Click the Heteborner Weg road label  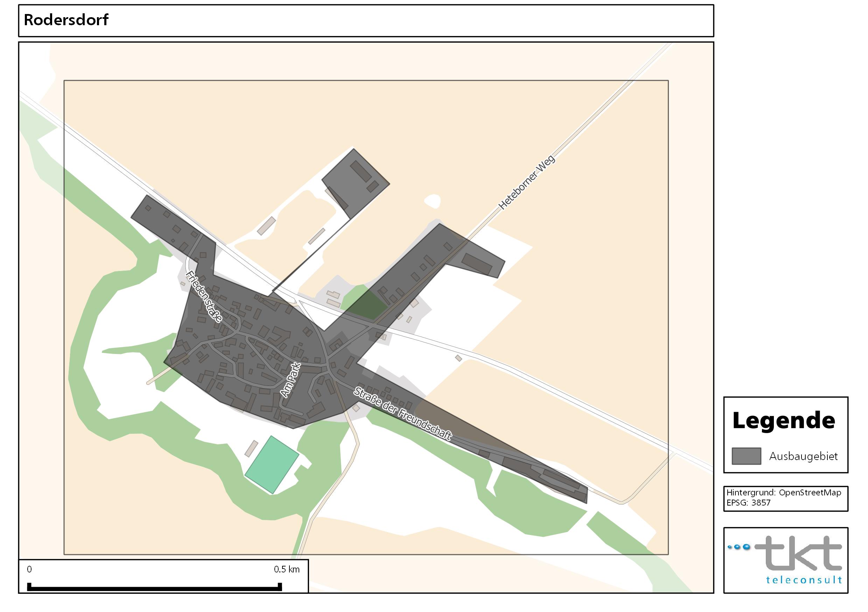527,182
